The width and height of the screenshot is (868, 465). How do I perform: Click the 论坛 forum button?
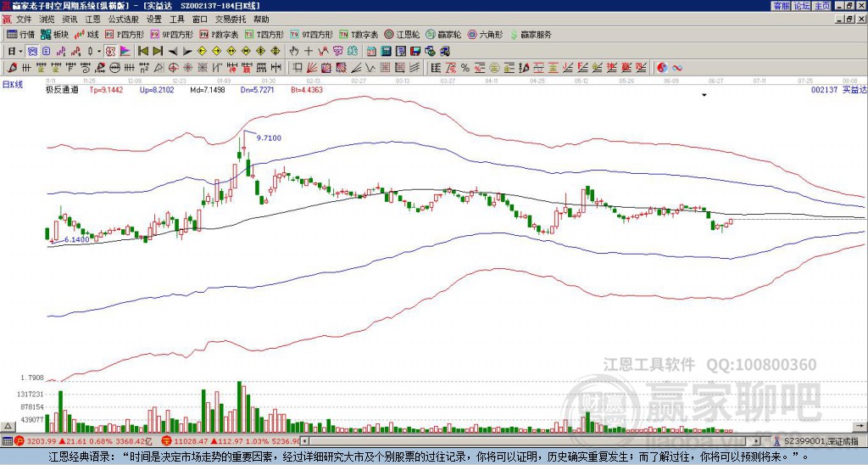pos(801,6)
